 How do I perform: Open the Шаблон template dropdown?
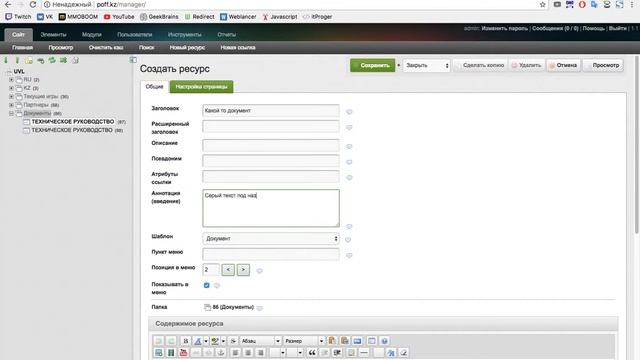[271, 238]
